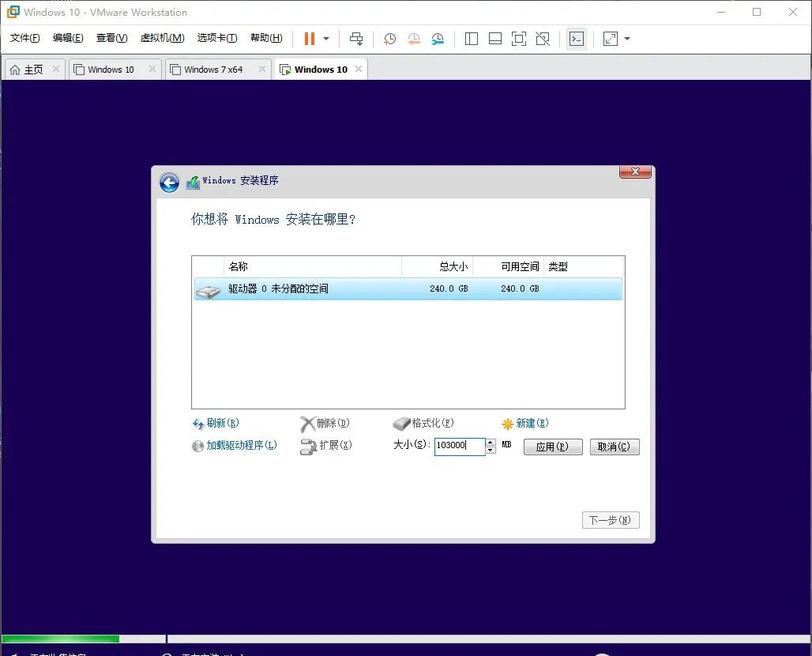The width and height of the screenshot is (812, 656).
Task: Revert the VM to its snapshot
Action: point(414,39)
